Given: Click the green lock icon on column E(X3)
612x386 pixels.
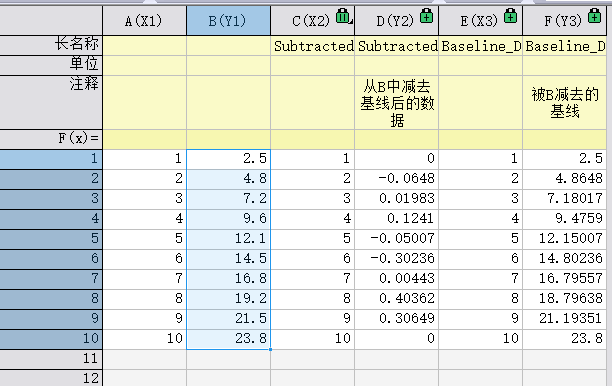Looking at the screenshot, I should click(x=511, y=16).
